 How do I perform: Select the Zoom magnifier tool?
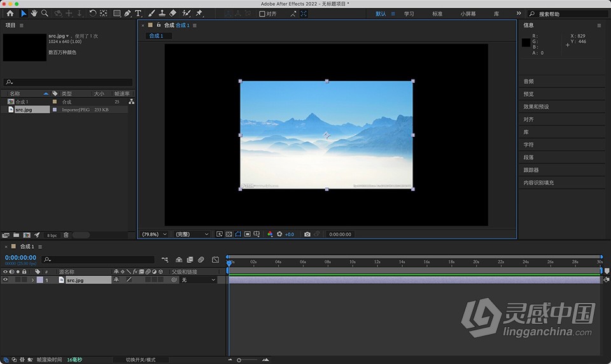[45, 13]
